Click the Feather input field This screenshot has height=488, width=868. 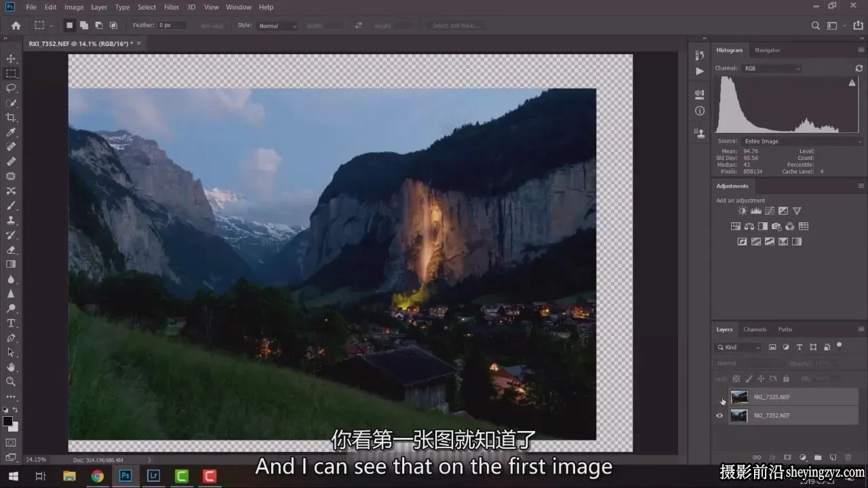point(172,26)
